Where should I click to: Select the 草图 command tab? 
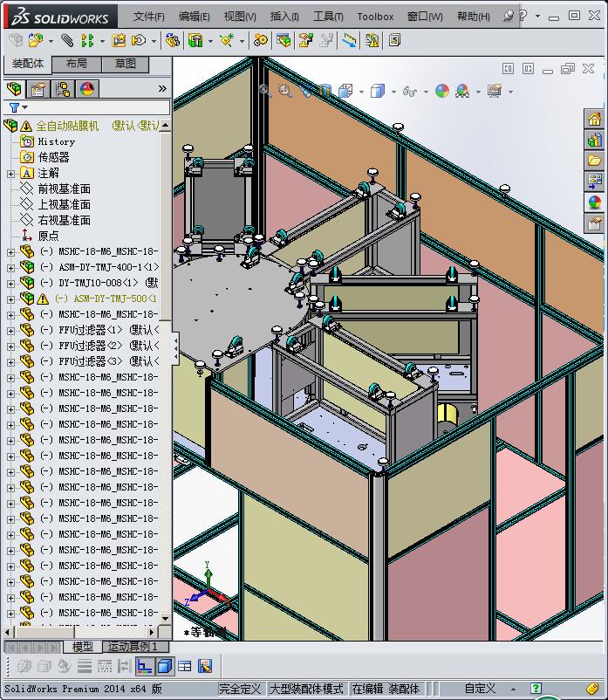125,64
